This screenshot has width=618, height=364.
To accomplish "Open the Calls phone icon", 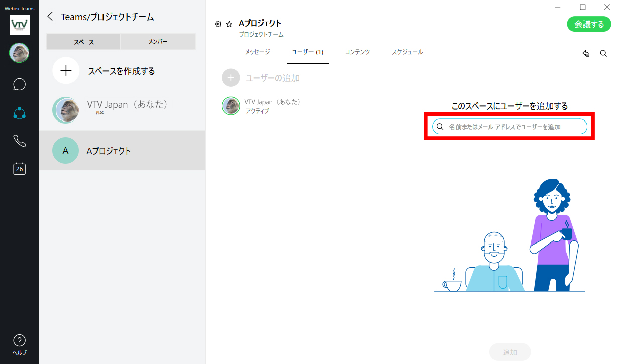I will click(x=19, y=141).
